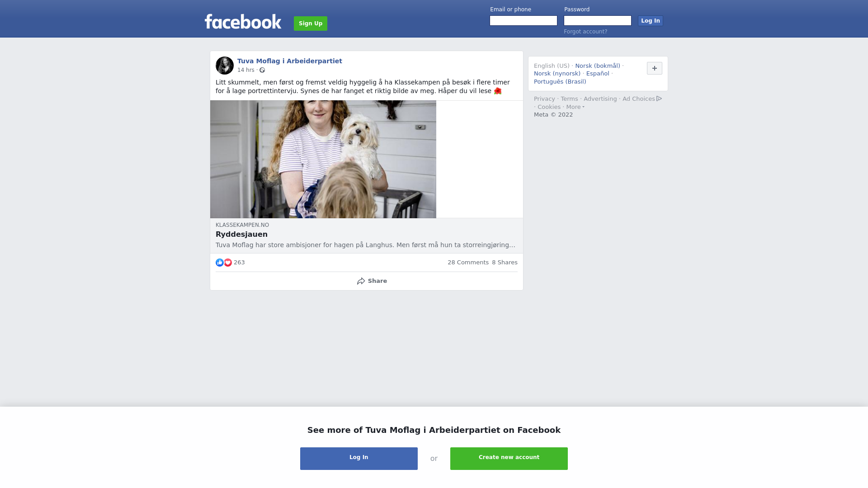This screenshot has width=868, height=488.
Task: Click the Facebook logo
Action: 243,22
